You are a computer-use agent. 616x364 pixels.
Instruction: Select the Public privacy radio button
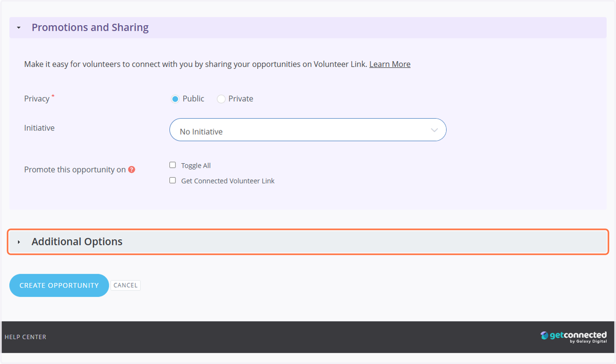[x=175, y=99]
